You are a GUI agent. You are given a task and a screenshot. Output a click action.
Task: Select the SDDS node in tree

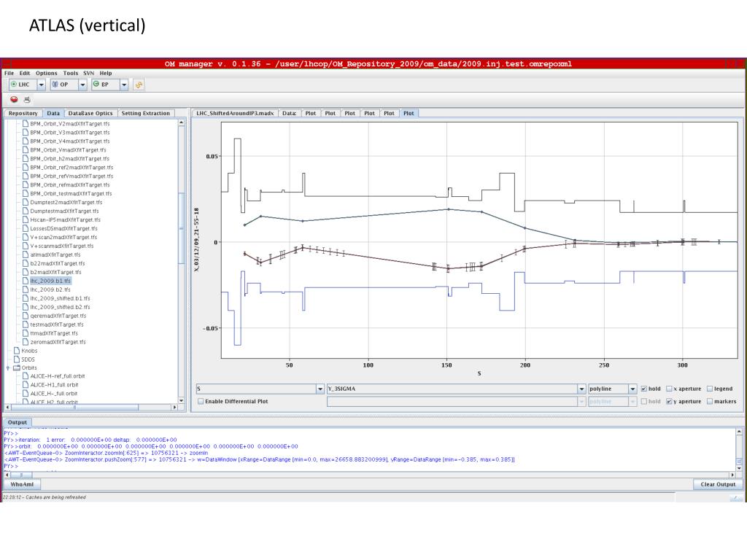28,359
